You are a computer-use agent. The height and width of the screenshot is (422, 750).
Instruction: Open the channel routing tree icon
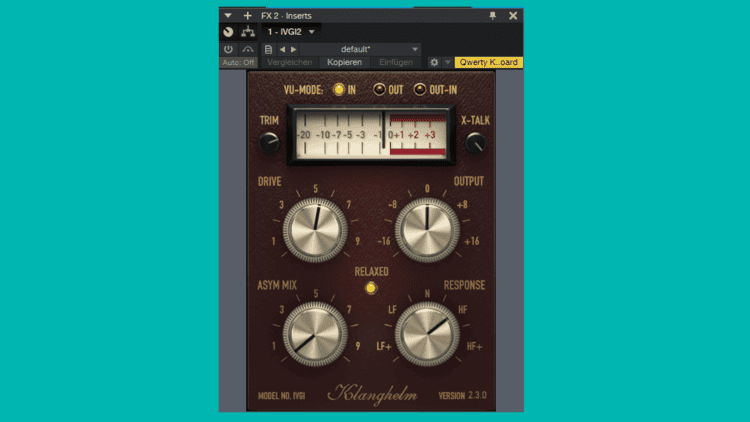(248, 32)
